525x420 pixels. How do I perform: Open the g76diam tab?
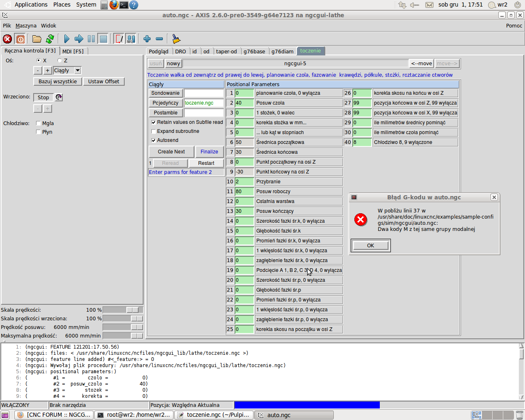coord(283,51)
